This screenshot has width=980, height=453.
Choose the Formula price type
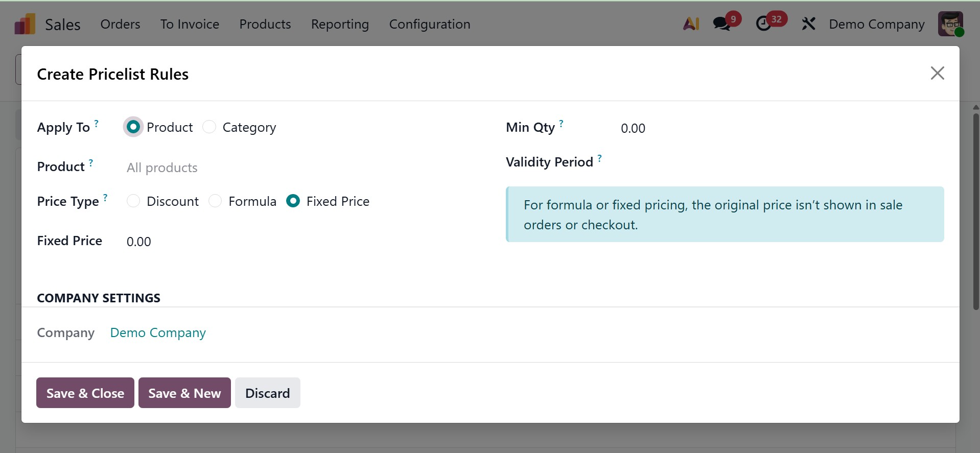pos(216,201)
